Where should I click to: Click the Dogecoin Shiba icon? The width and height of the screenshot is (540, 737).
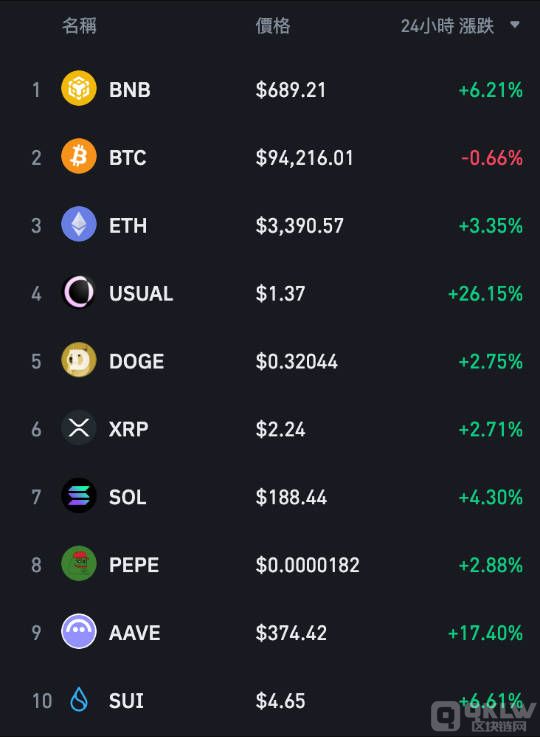[x=79, y=360]
